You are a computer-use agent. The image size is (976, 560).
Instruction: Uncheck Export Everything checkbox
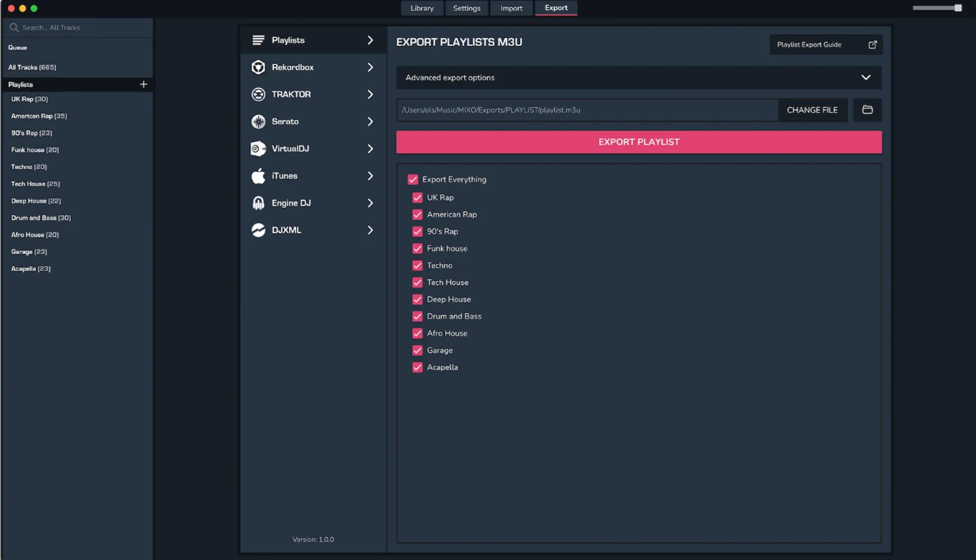click(x=413, y=180)
